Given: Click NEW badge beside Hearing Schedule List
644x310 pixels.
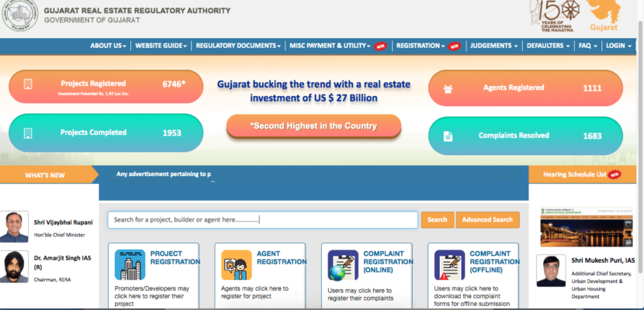Looking at the screenshot, I should [615, 174].
